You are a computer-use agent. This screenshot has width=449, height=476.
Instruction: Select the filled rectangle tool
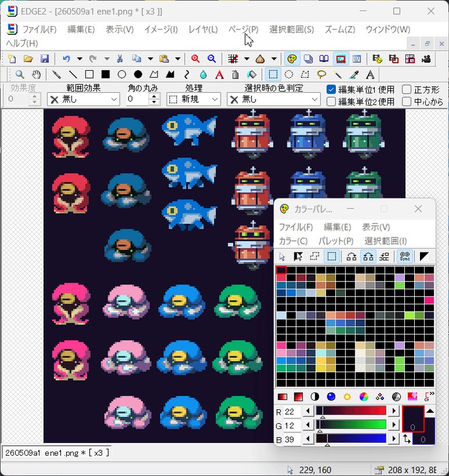(105, 74)
